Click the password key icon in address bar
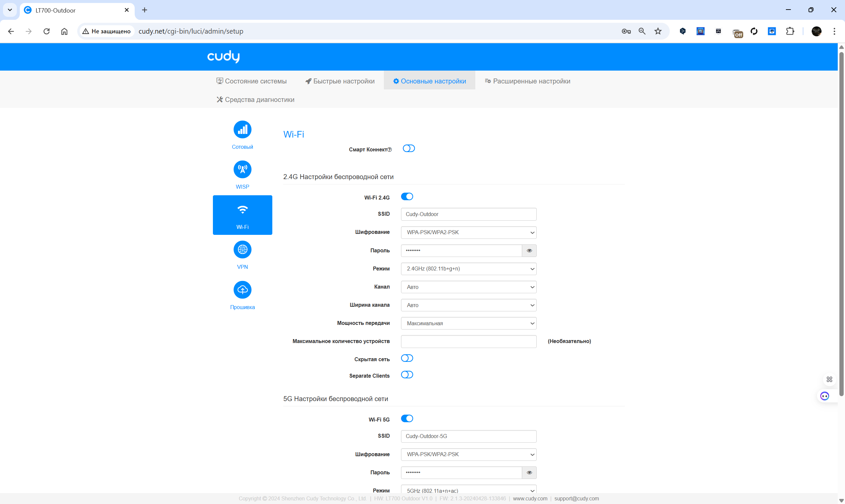Viewport: 845px width, 504px height. [626, 31]
